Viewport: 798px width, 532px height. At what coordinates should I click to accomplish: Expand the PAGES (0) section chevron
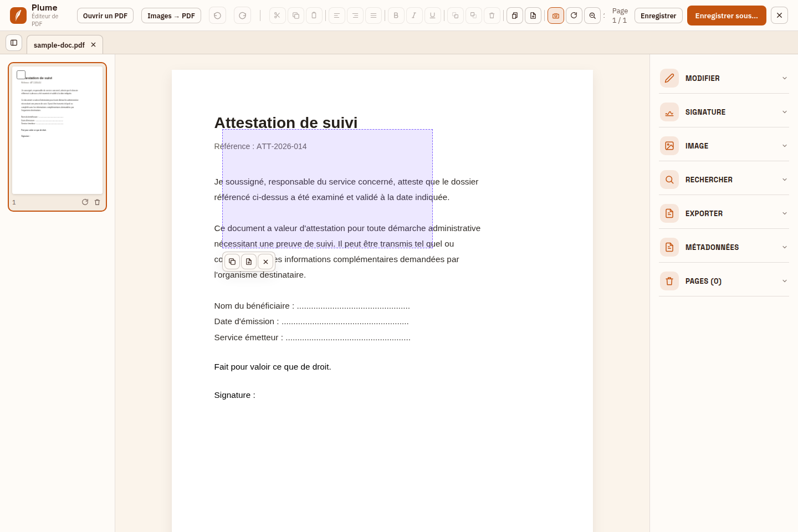click(x=785, y=281)
